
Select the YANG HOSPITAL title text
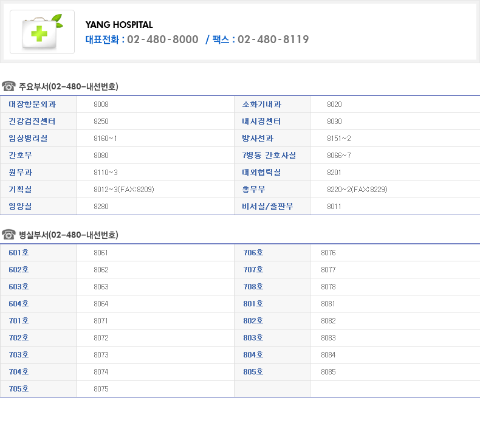119,25
